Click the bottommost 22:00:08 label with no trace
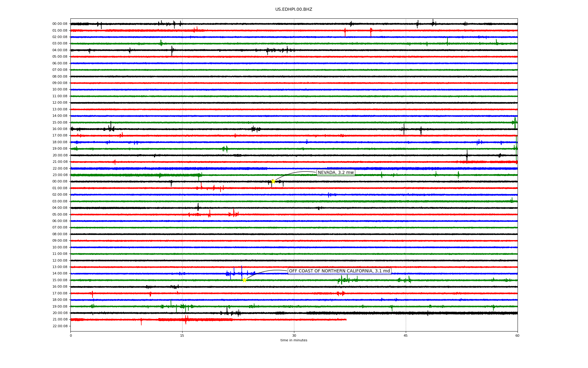This screenshot has width=588, height=368. 60,326
